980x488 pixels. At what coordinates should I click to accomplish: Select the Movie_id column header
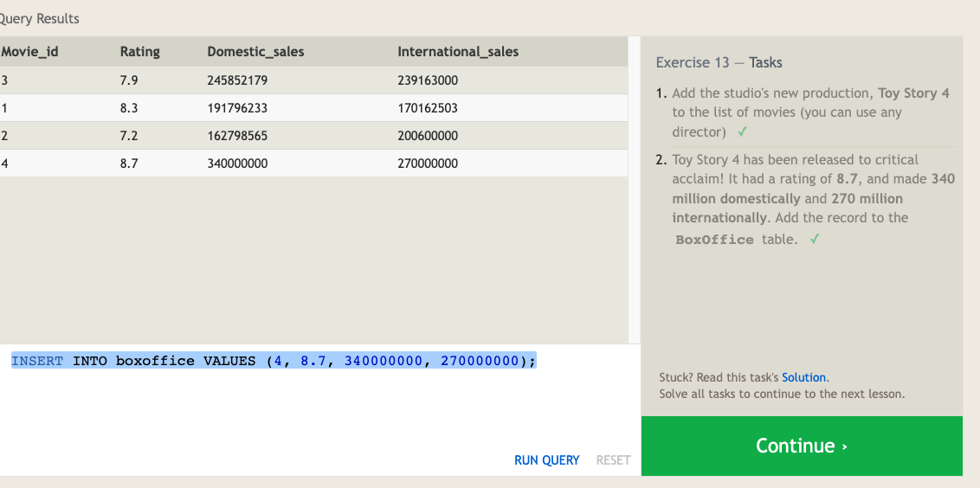click(30, 52)
